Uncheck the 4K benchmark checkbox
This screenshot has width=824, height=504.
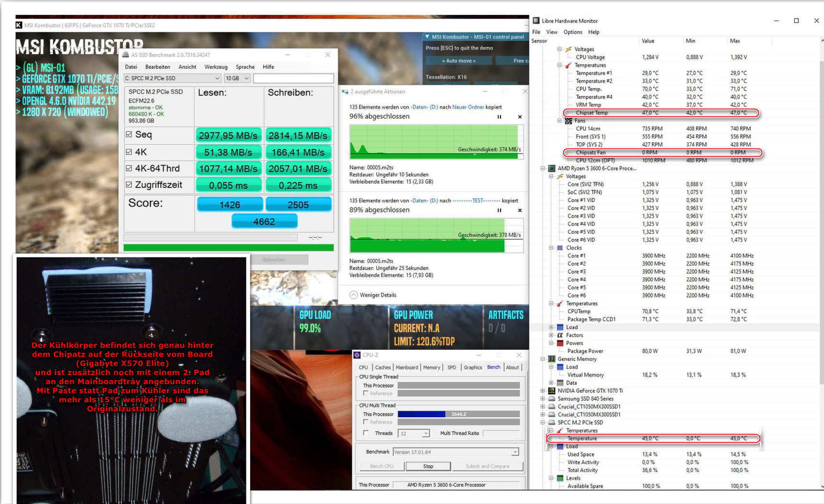click(129, 152)
